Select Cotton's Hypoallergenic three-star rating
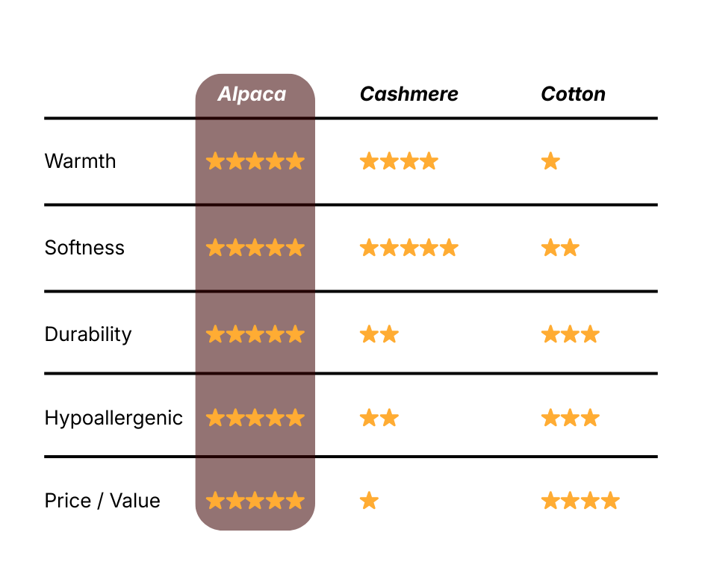 [570, 418]
